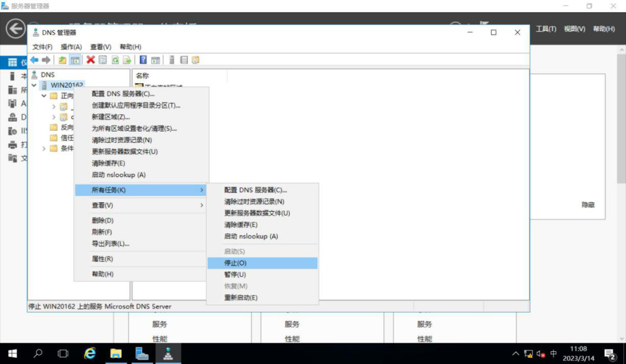Choose 为所有区域设置老化/清理(S)
Image resolution: width=626 pixels, height=364 pixels.
tap(142, 128)
